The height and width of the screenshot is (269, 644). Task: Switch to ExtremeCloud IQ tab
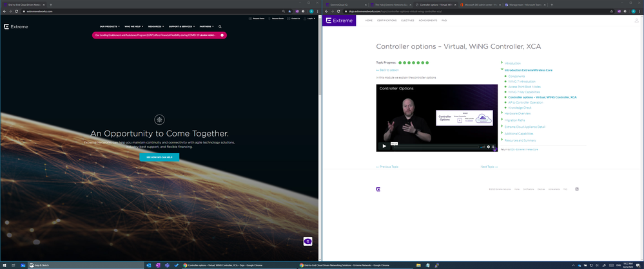345,5
